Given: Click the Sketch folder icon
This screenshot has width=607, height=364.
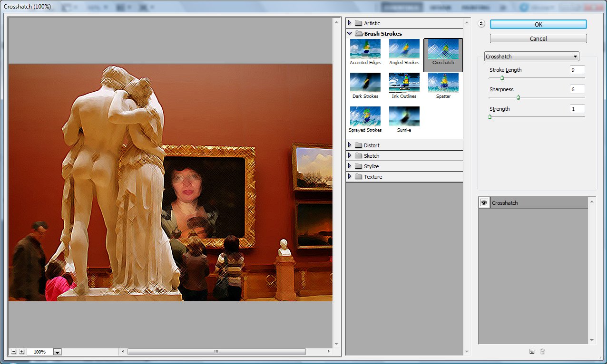Looking at the screenshot, I should [x=359, y=156].
